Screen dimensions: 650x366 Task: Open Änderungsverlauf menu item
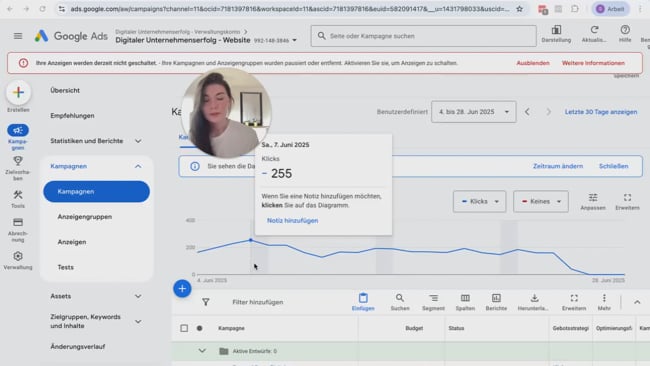point(78,347)
